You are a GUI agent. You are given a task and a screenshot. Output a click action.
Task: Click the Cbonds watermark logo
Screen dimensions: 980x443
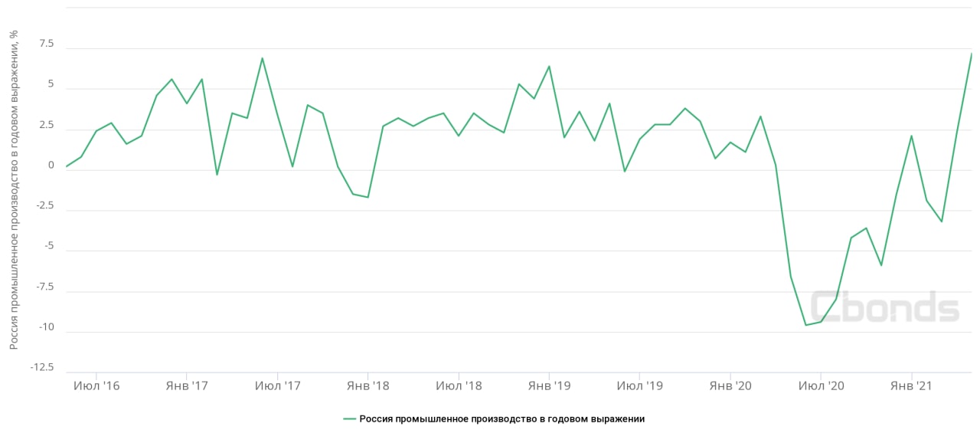click(884, 307)
